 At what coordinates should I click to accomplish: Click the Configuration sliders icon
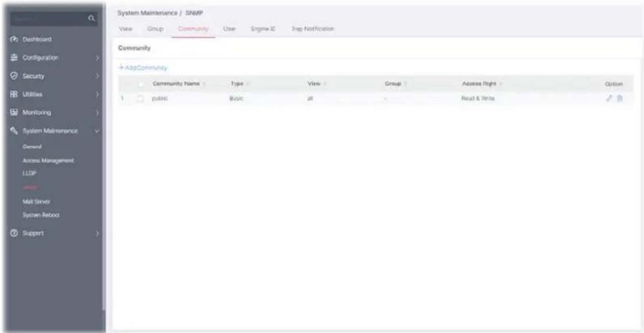coord(13,58)
